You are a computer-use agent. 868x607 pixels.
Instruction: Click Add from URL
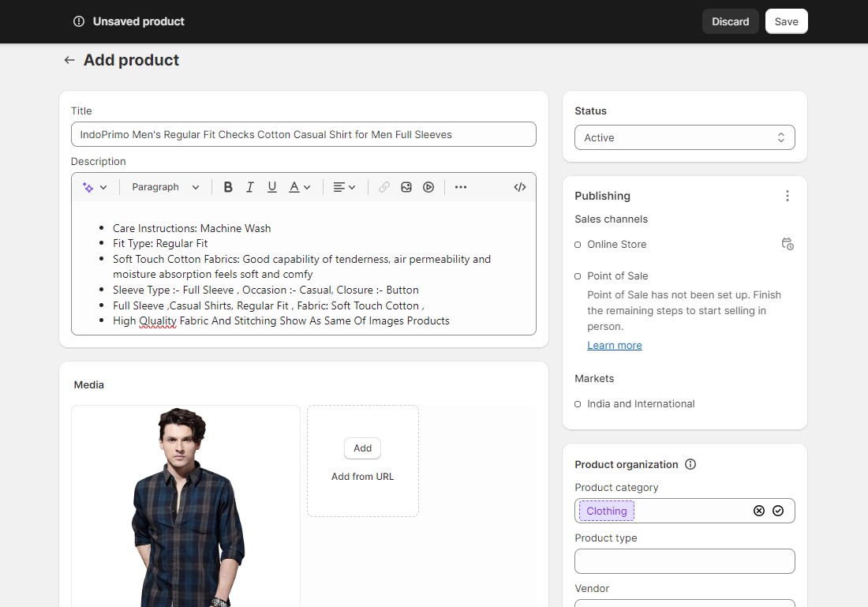pos(363,476)
